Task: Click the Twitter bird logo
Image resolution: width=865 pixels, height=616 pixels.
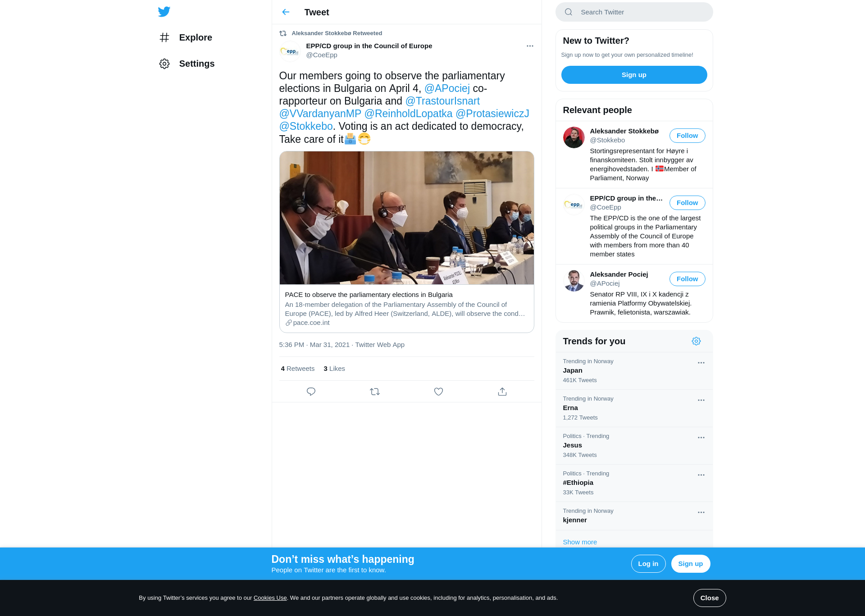Action: click(x=164, y=12)
